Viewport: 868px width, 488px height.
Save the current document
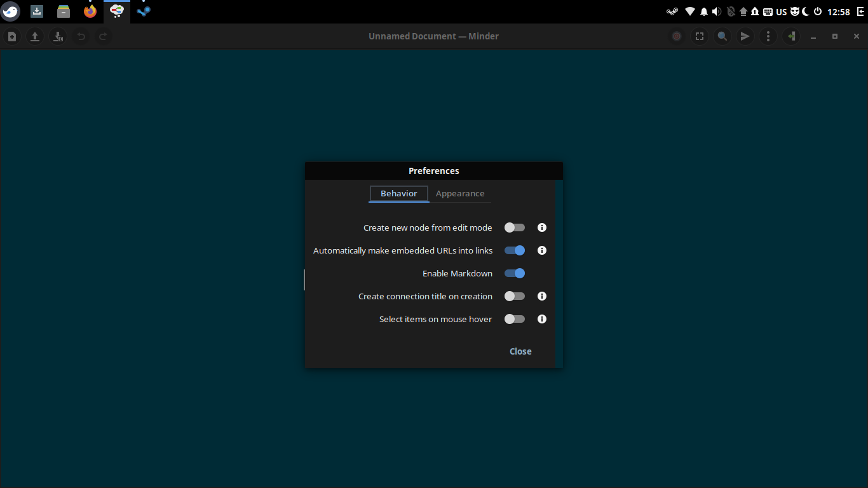tap(58, 36)
